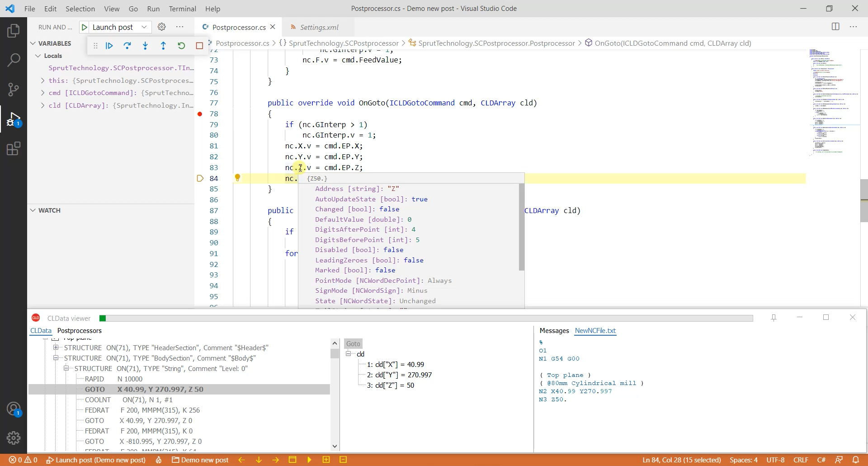Image resolution: width=868 pixels, height=466 pixels.
Task: Click the lightbulb code action on line 84
Action: point(237,178)
